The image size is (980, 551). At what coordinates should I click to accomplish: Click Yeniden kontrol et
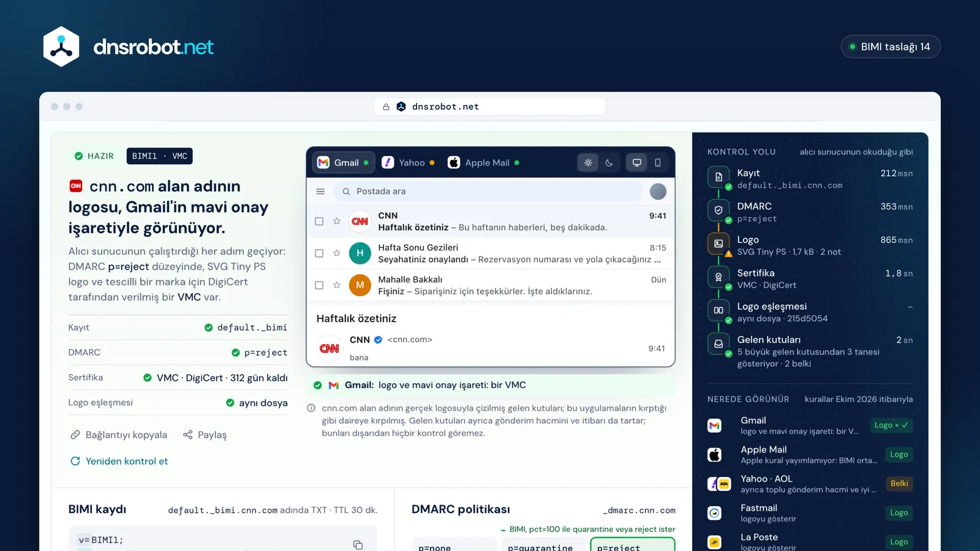coord(119,461)
